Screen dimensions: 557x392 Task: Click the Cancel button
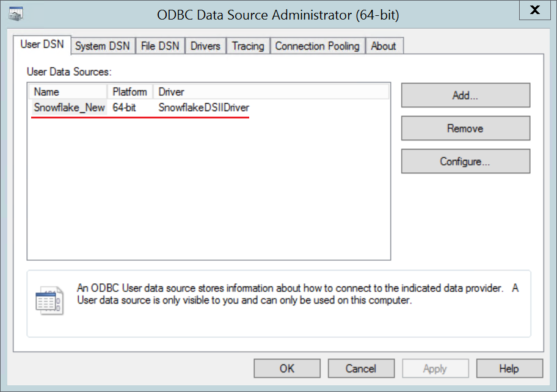click(x=361, y=368)
